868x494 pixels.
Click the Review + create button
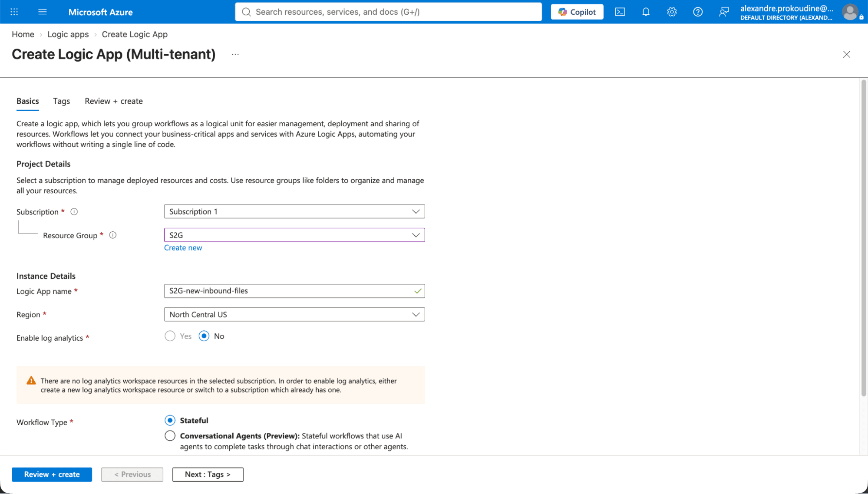pyautogui.click(x=52, y=474)
